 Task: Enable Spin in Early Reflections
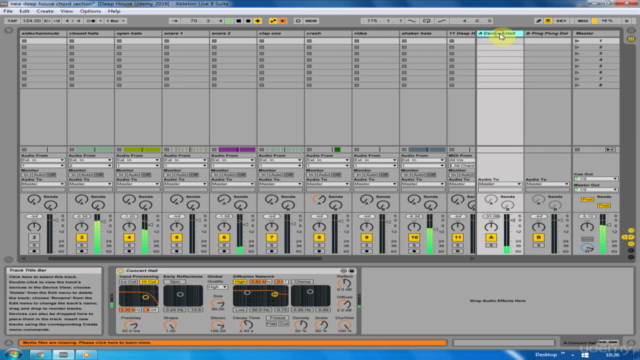175,282
